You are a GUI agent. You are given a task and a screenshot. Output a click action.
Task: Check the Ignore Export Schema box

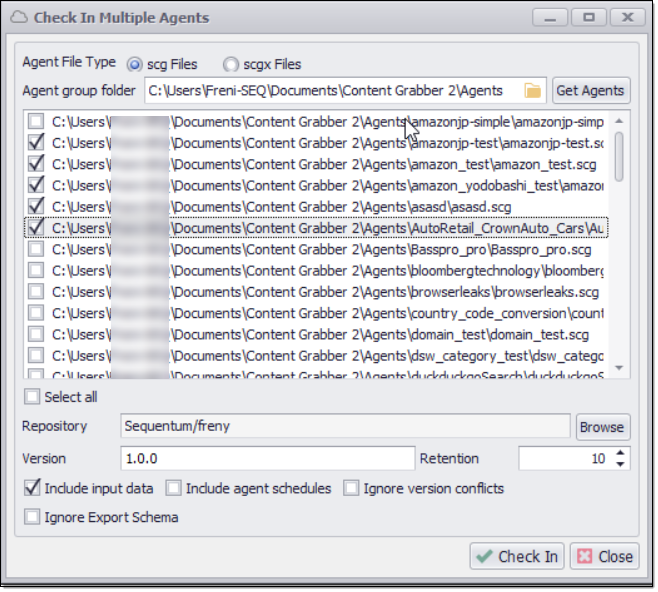[33, 517]
